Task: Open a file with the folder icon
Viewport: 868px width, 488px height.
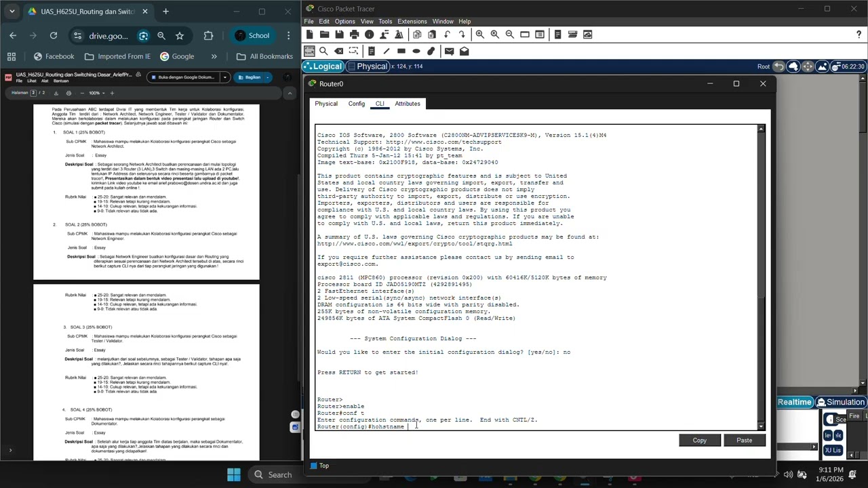Action: [324, 35]
